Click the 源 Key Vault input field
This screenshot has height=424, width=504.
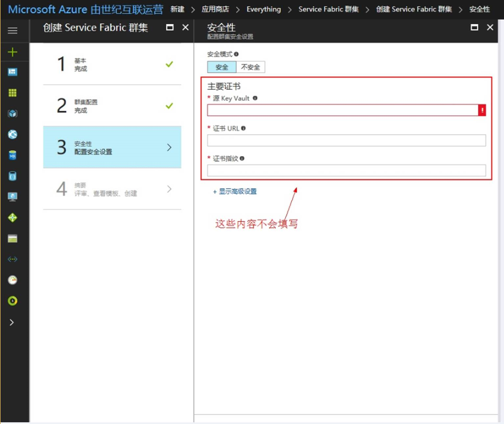tap(342, 110)
